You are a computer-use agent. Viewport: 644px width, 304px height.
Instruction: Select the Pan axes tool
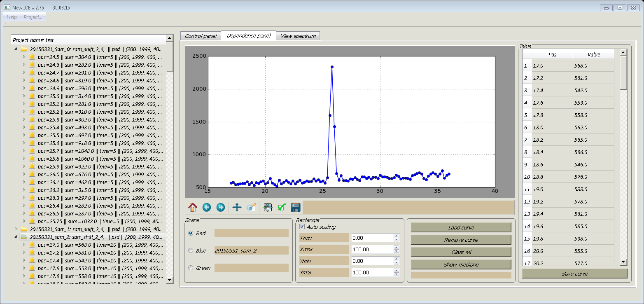pos(237,207)
